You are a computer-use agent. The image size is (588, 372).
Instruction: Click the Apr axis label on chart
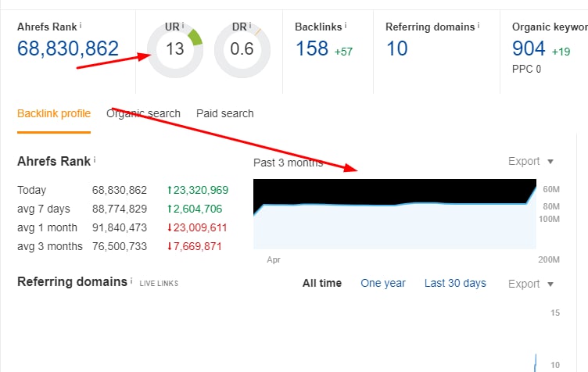pyautogui.click(x=274, y=260)
